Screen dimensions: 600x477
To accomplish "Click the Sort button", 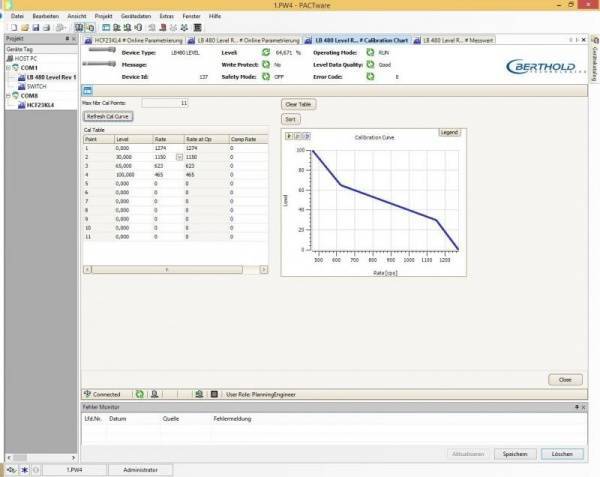I will [291, 118].
